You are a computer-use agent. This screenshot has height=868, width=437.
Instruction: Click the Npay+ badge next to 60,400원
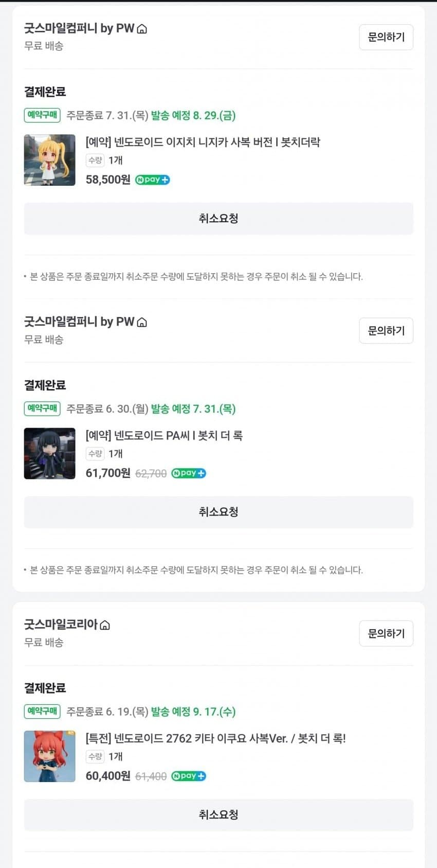pos(188,776)
